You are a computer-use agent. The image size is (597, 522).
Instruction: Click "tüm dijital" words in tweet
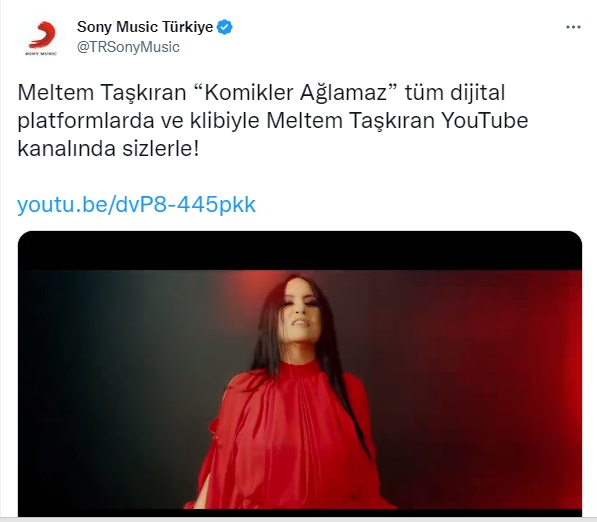[x=455, y=93]
